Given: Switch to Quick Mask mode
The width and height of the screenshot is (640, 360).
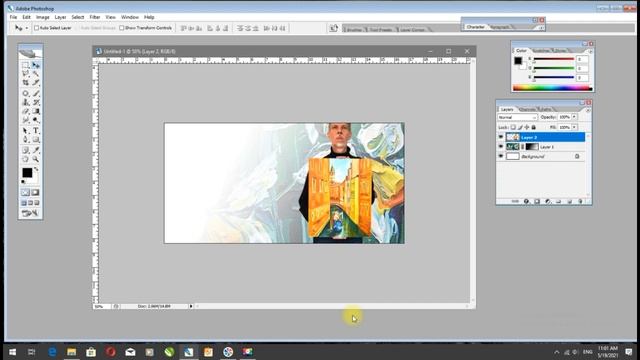Looking at the screenshot, I should [36, 192].
